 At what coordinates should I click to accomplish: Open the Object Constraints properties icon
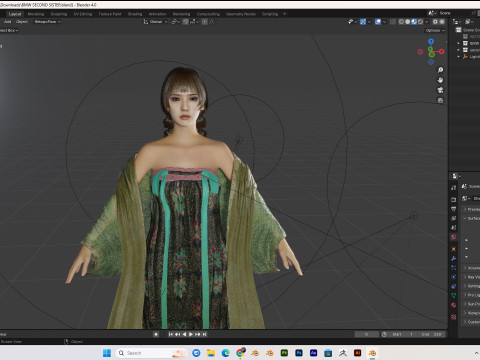(x=454, y=286)
